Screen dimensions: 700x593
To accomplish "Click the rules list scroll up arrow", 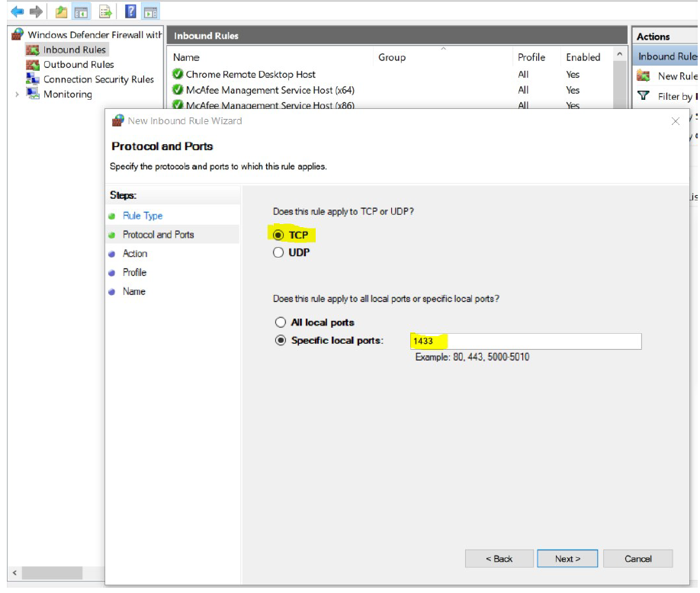I will click(620, 54).
